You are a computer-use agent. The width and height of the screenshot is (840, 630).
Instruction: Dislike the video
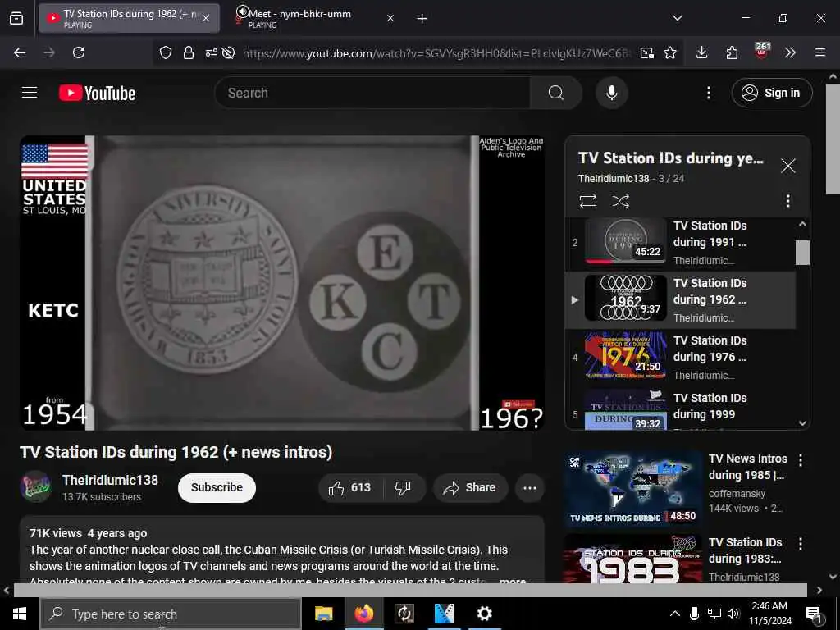403,487
